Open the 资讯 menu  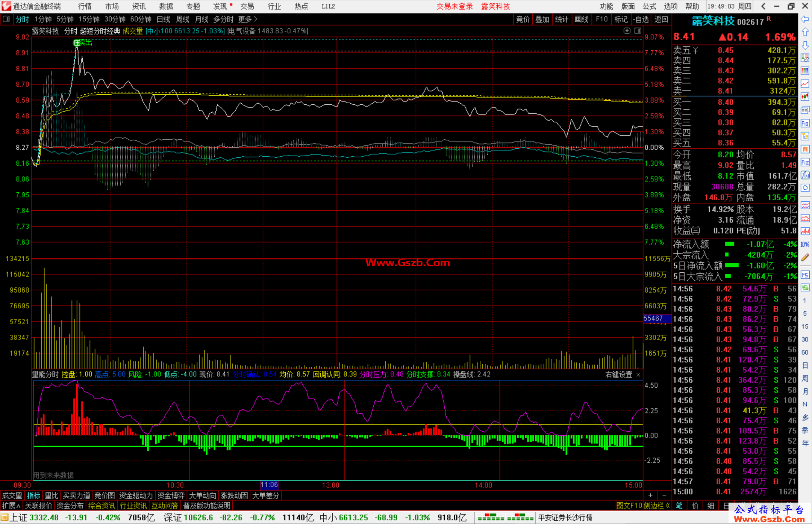[139, 6]
